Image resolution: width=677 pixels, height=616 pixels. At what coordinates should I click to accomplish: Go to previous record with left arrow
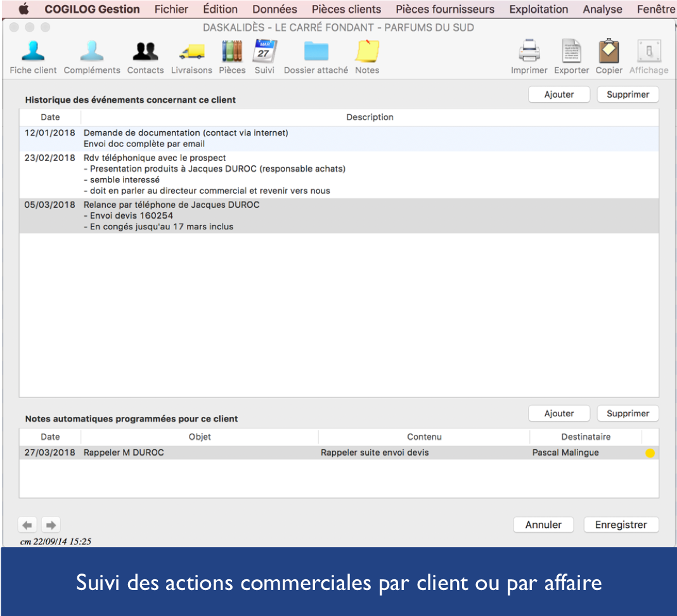pos(27,525)
